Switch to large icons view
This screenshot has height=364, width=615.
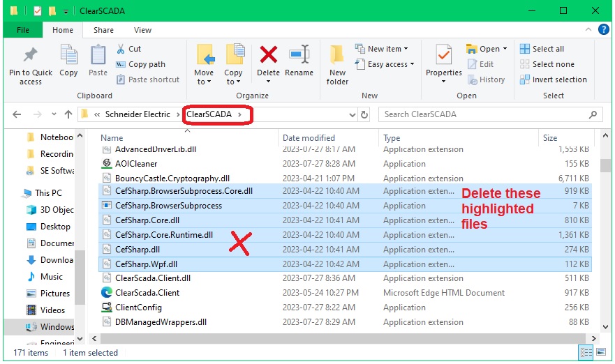click(x=601, y=353)
